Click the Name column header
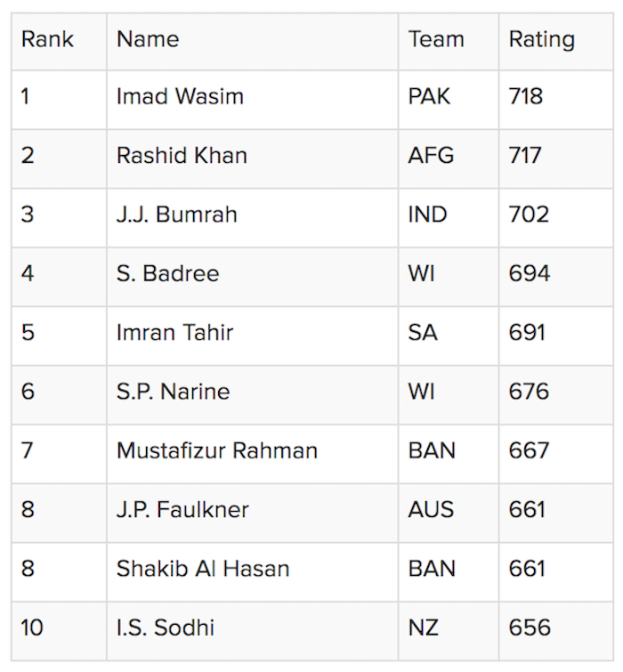The height and width of the screenshot is (672, 623). [x=148, y=40]
